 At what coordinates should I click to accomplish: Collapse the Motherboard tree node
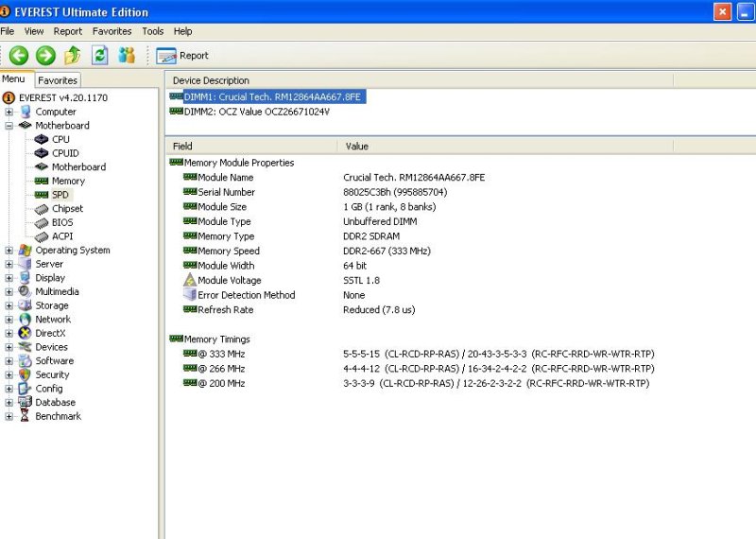point(9,126)
